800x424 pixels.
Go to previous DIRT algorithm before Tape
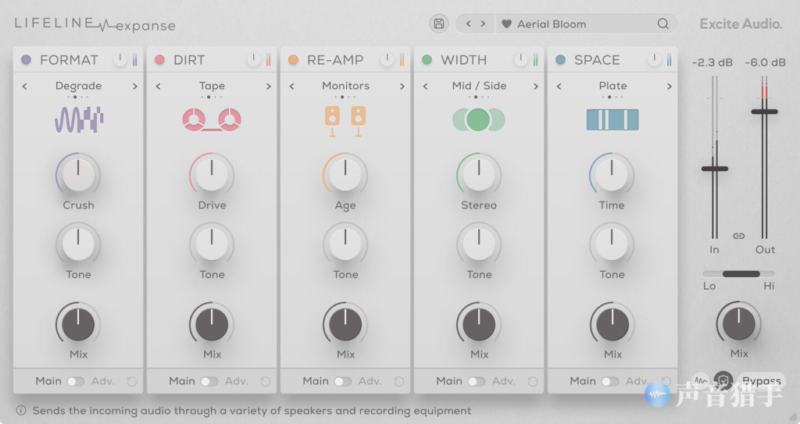click(x=158, y=86)
